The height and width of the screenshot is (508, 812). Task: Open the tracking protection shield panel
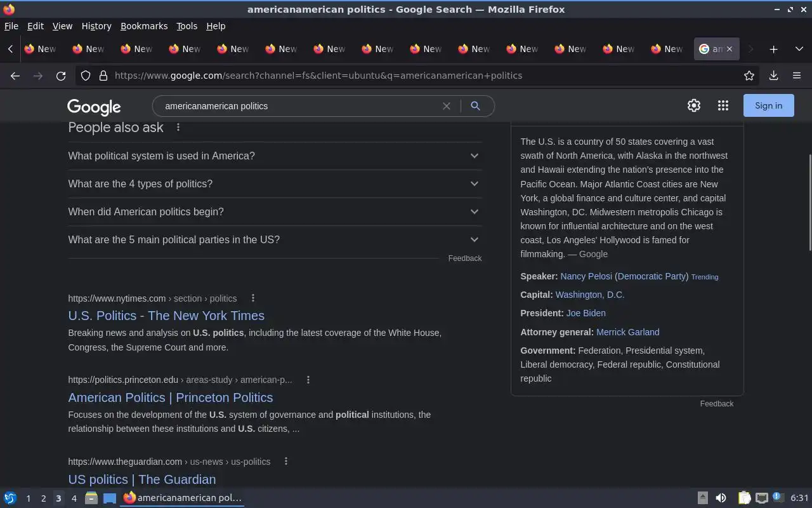coord(86,76)
